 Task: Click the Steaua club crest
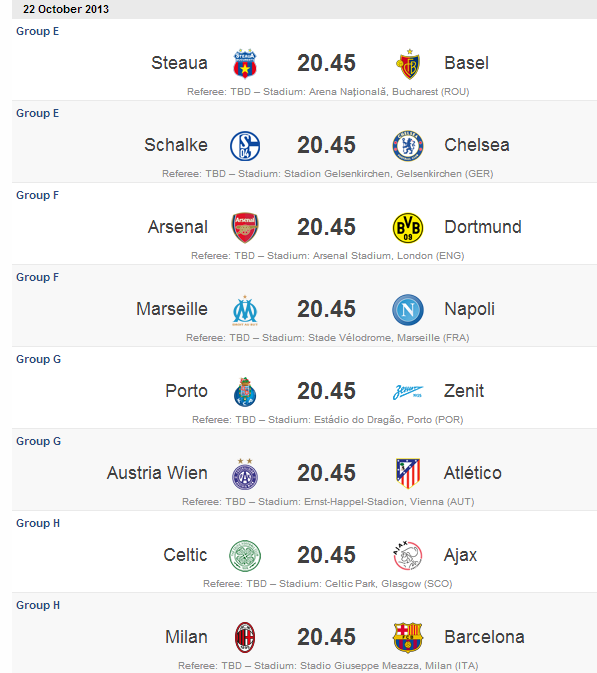[x=245, y=64]
